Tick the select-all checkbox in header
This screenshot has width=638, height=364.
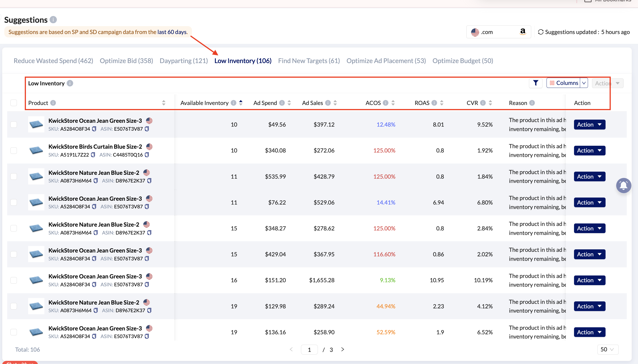pos(14,103)
